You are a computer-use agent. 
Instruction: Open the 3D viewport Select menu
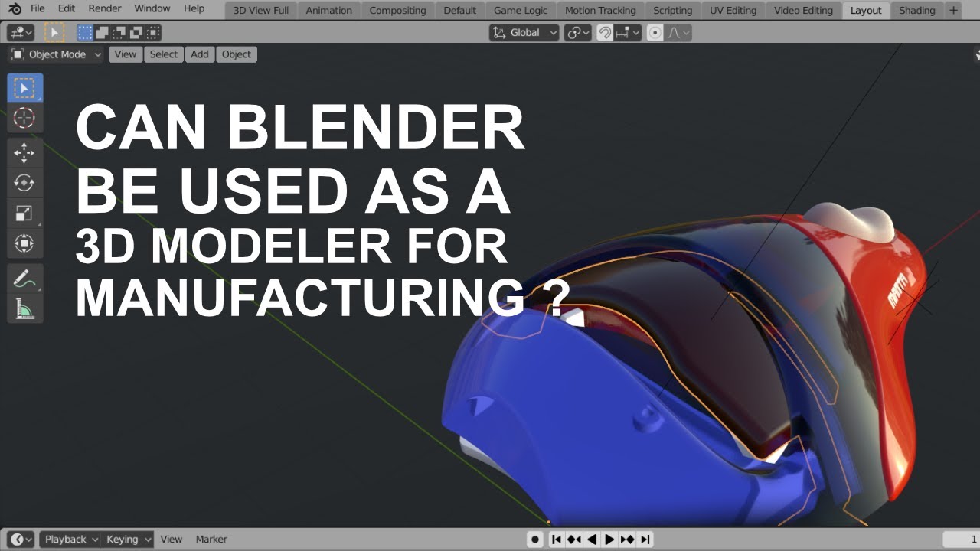[x=163, y=54]
